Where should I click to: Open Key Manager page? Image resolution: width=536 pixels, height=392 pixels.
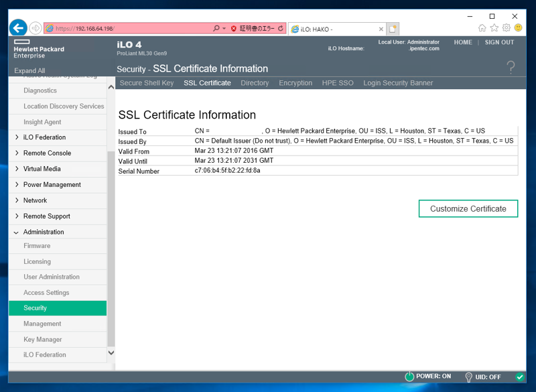point(43,339)
